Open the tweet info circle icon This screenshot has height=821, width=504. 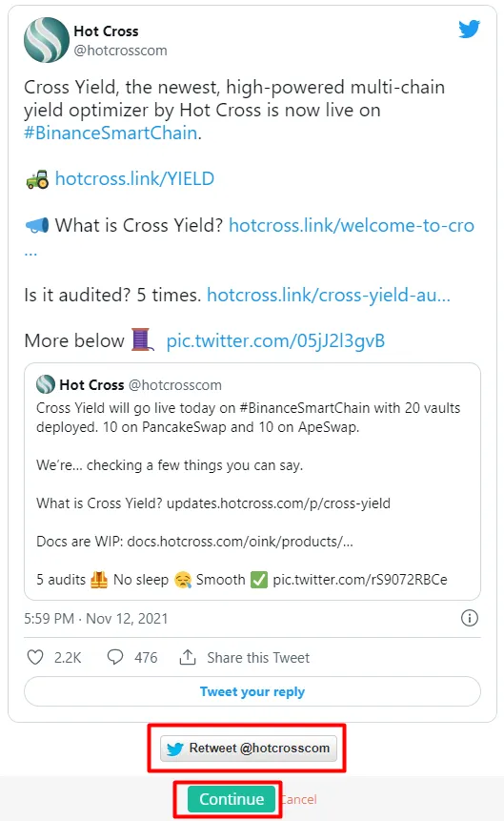[x=470, y=618]
